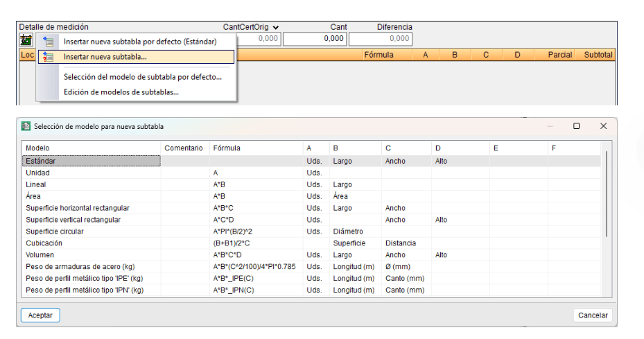Click the Distancia cell in Cubicación row
This screenshot has width=644, height=339.
406,243
